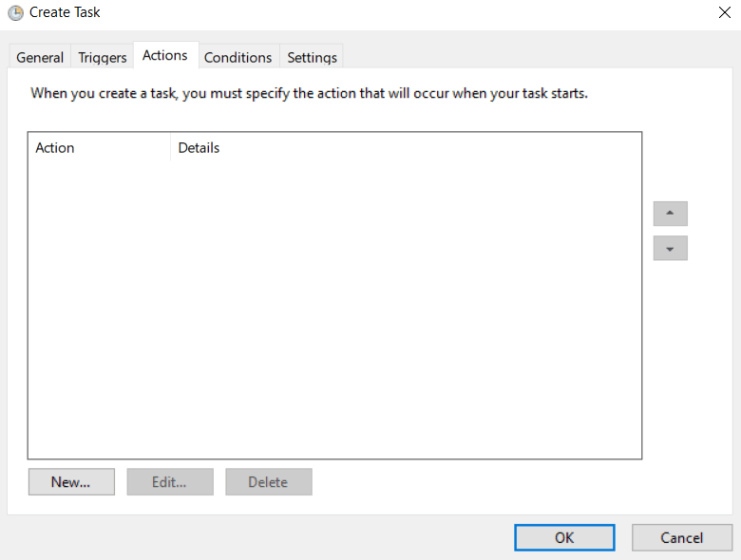Click the divider between Action and Details columns
Image resolution: width=741 pixels, height=560 pixels.
pos(171,148)
